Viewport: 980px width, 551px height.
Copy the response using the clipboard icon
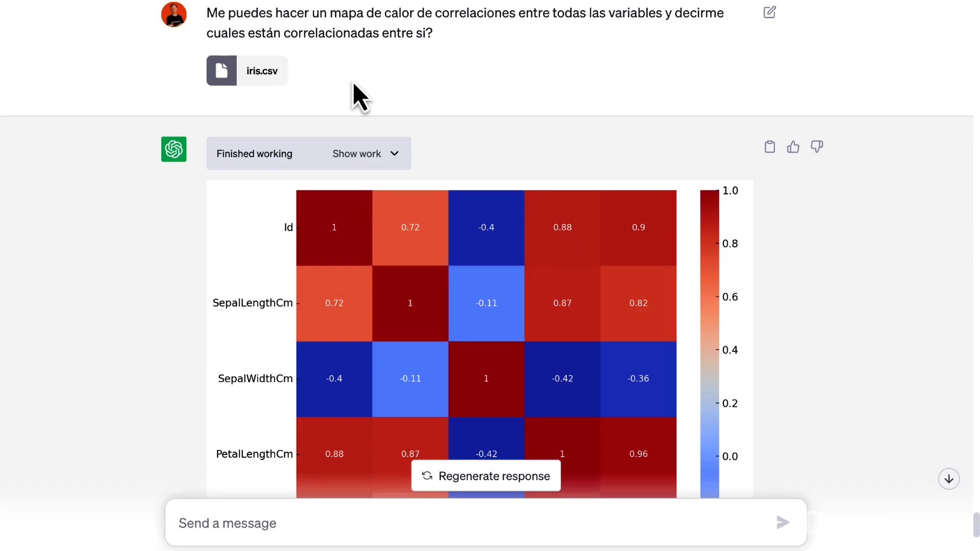(769, 147)
